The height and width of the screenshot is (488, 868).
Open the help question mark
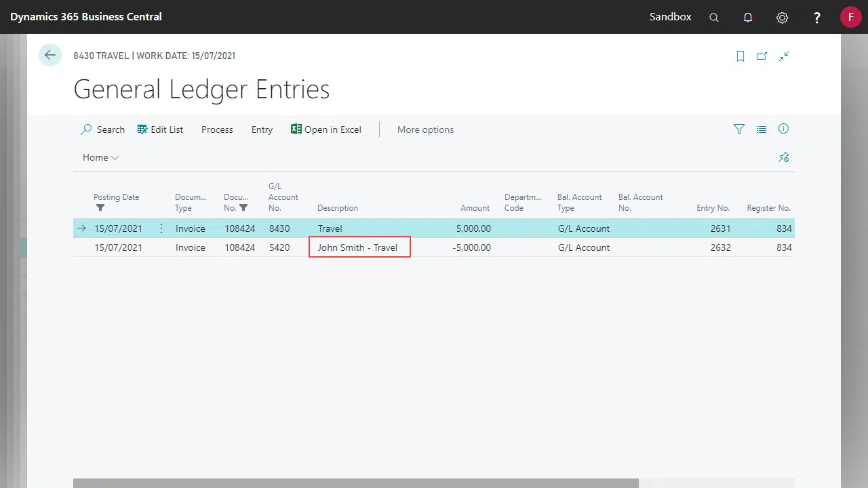pyautogui.click(x=817, y=18)
